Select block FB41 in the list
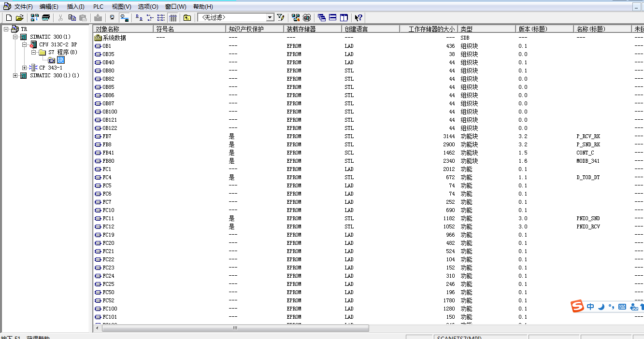 pyautogui.click(x=108, y=153)
